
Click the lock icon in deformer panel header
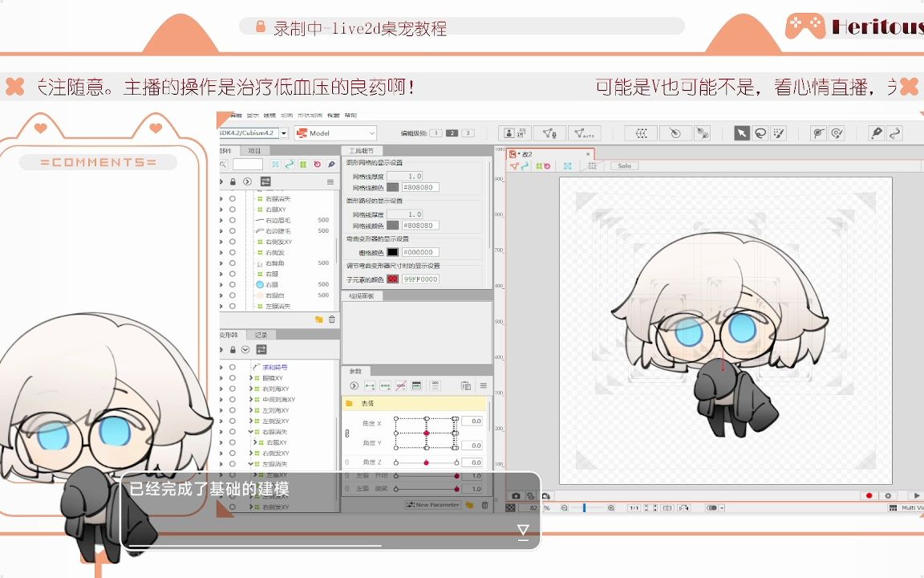(x=233, y=350)
